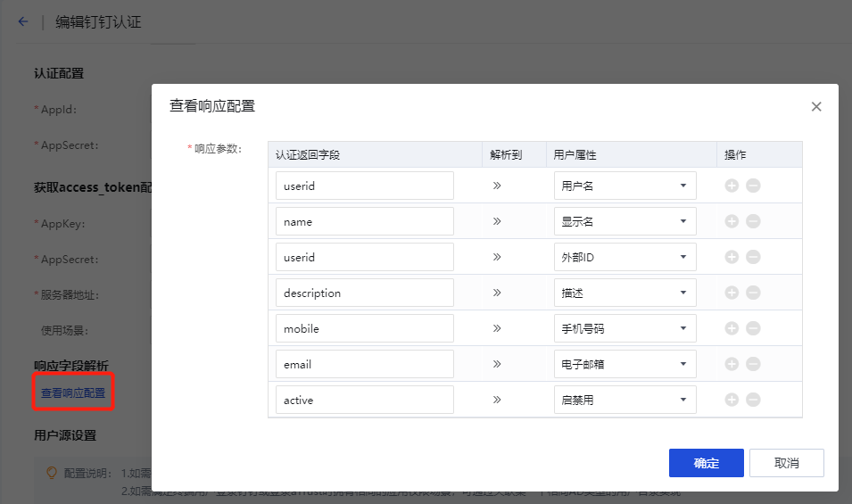Expand the 显示名 attribute dropdown
Viewport: 852px width, 504px height.
pyautogui.click(x=625, y=221)
